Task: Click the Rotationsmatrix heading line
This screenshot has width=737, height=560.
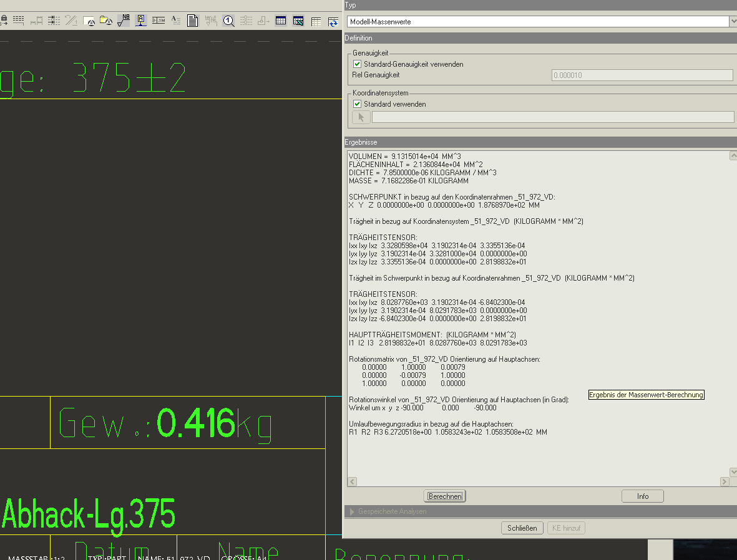Action: coord(444,359)
